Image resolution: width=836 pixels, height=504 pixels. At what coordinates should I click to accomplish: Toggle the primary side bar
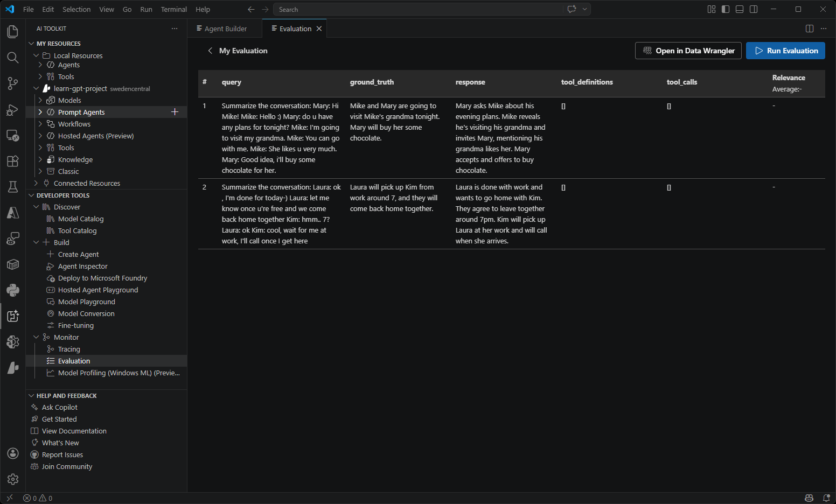(725, 9)
